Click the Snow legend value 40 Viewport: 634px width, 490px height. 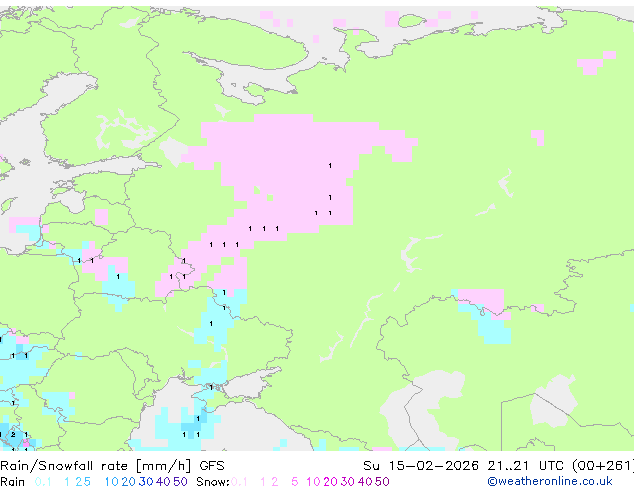click(x=365, y=482)
